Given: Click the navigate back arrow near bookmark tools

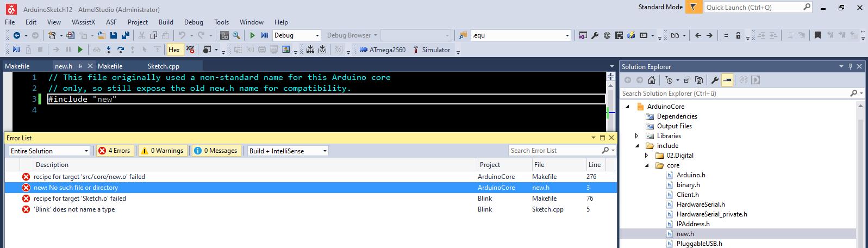Looking at the screenshot, I should (x=698, y=35).
